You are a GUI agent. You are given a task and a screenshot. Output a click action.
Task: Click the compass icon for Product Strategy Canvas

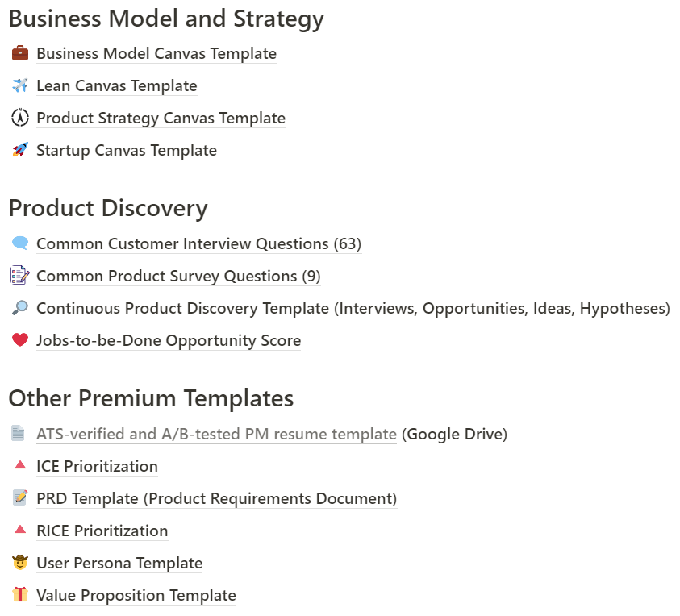[20, 118]
